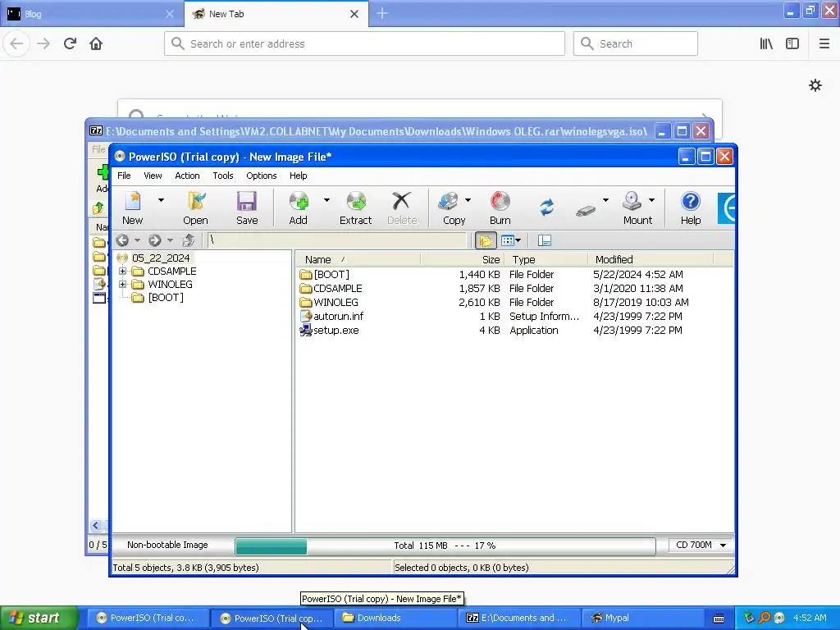Click the Help question mark icon
The height and width of the screenshot is (630, 840).
click(691, 208)
